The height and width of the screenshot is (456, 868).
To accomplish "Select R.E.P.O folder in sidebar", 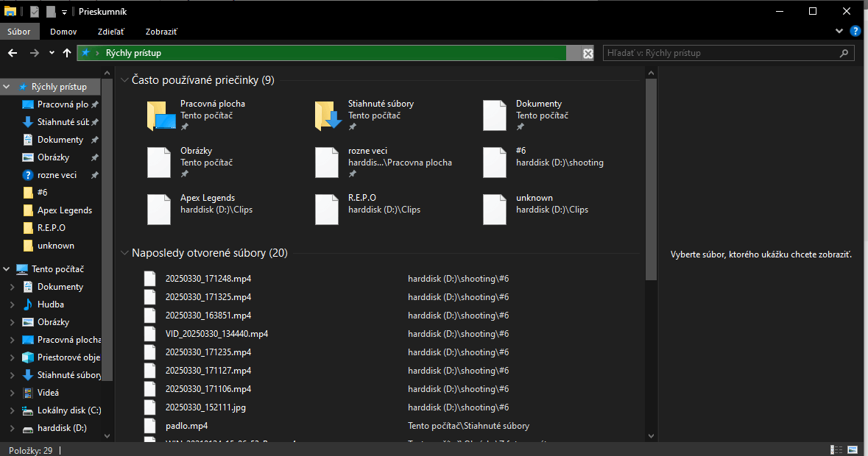I will point(52,228).
